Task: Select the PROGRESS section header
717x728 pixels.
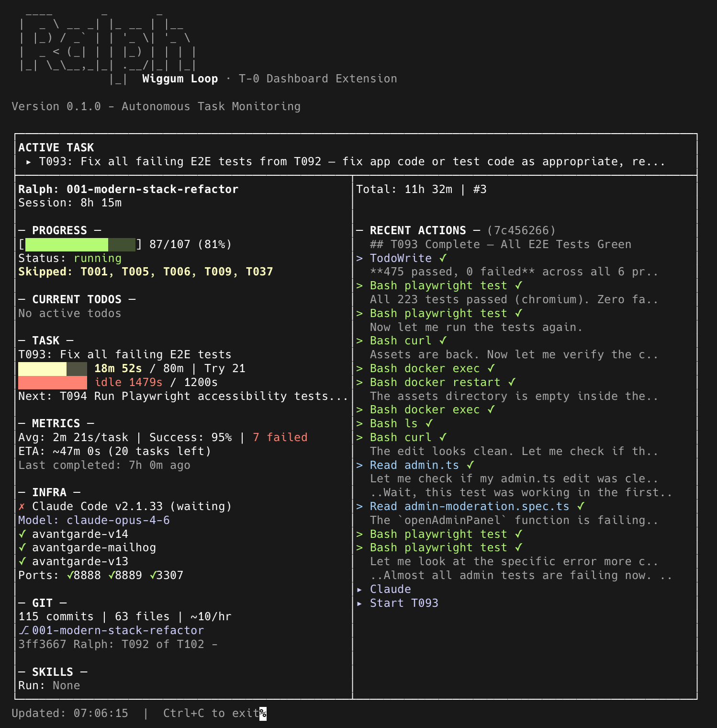Action: 59,230
